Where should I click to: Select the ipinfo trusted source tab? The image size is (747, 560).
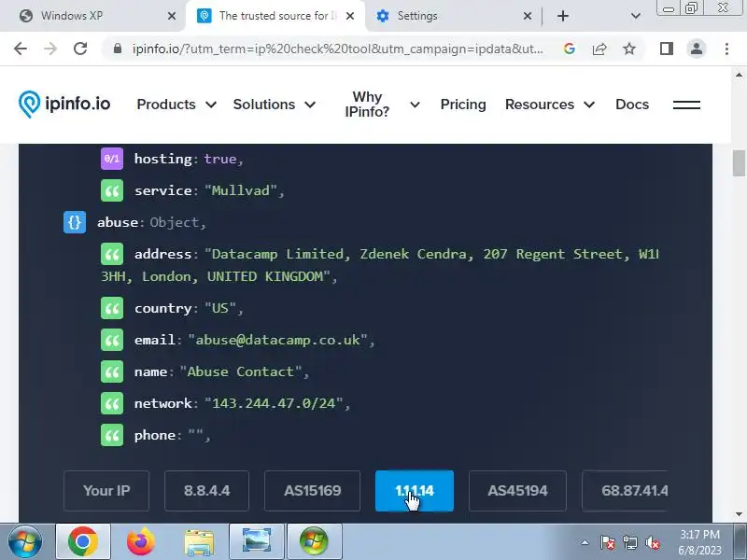pyautogui.click(x=274, y=16)
